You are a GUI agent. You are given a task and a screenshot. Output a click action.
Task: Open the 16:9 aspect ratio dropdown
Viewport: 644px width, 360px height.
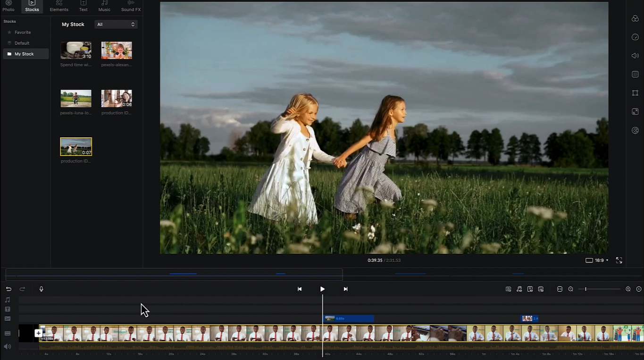(x=599, y=260)
